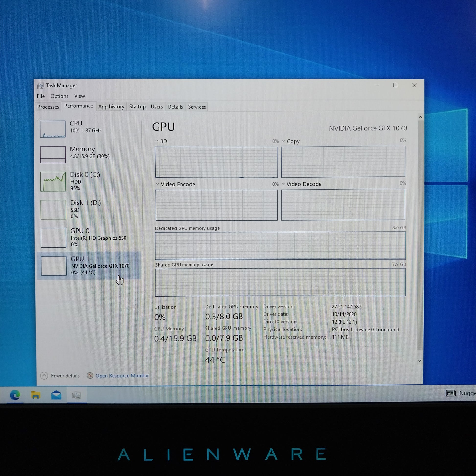Open the Video Encode graph dropdown

click(x=157, y=184)
